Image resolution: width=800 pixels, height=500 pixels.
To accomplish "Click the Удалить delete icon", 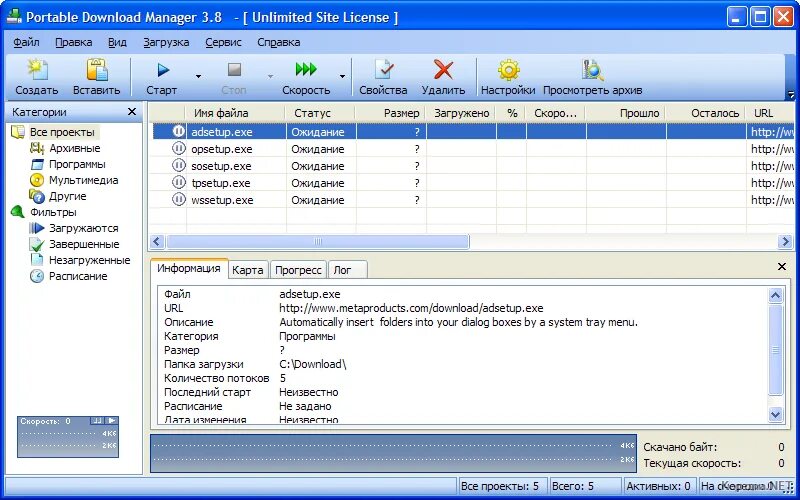I will point(443,70).
